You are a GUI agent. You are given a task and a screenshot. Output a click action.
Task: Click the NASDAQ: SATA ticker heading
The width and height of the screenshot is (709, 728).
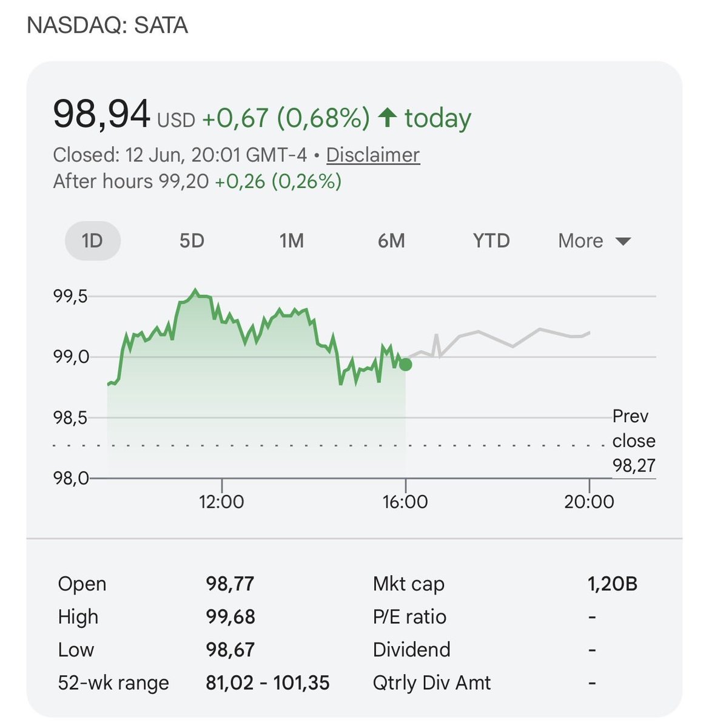pos(108,25)
